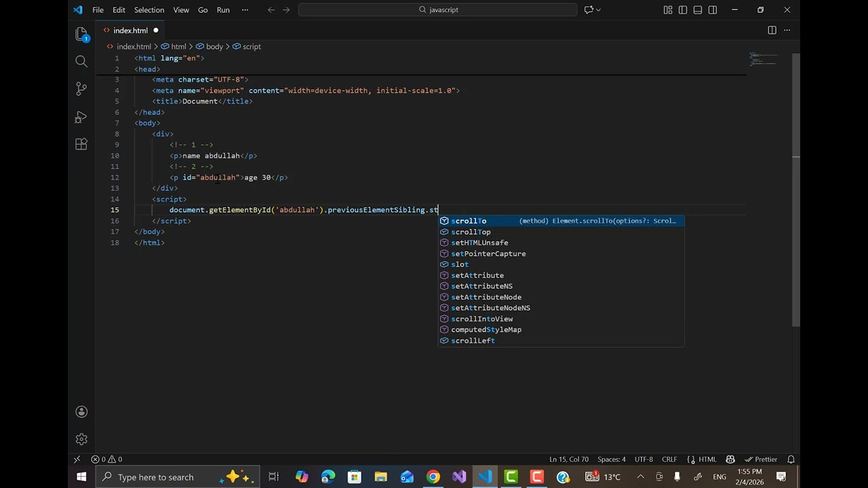This screenshot has width=868, height=488.
Task: Click Ln 15, Col 70 status item
Action: pyautogui.click(x=568, y=459)
